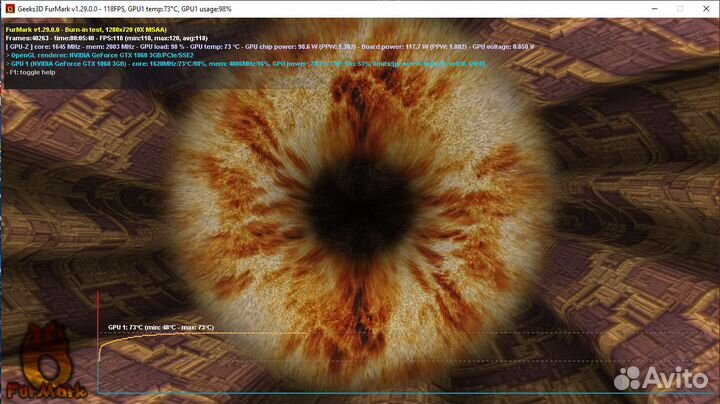Click the Avito text watermark

[x=673, y=378]
